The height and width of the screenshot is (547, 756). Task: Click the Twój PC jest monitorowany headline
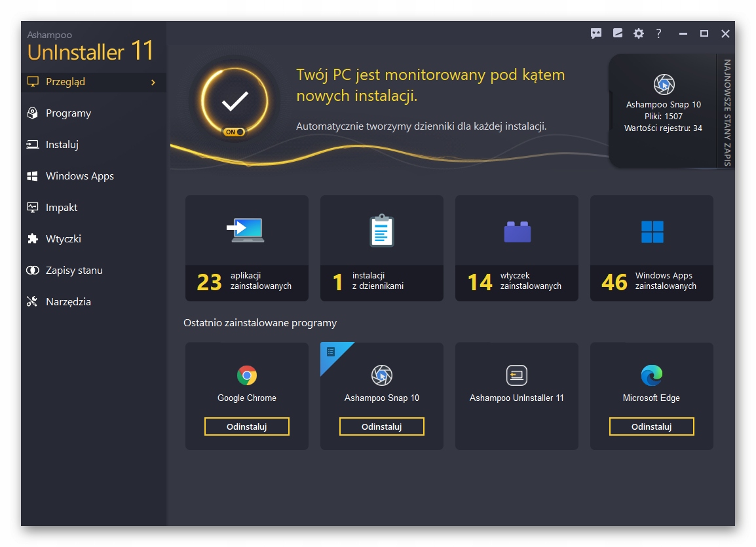click(x=430, y=85)
